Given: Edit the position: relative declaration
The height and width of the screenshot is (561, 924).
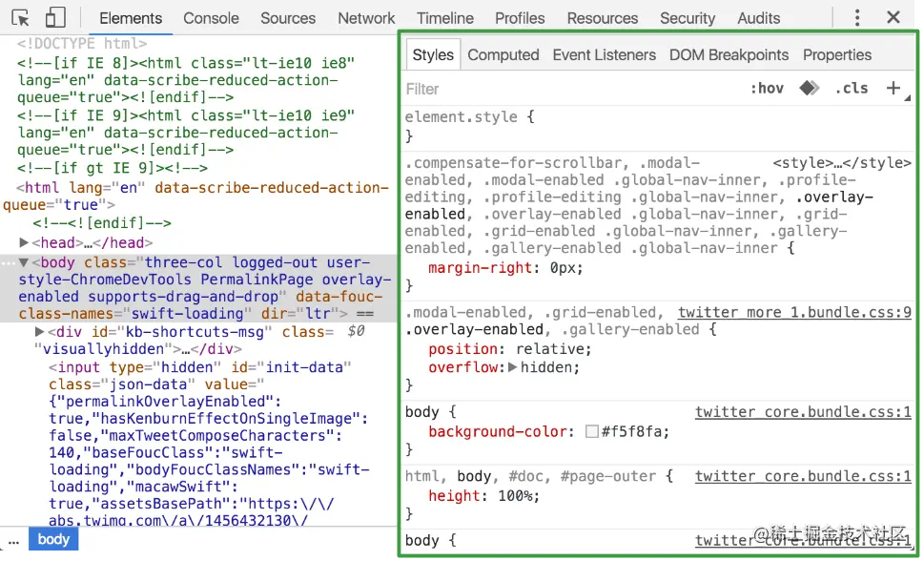Looking at the screenshot, I should pyautogui.click(x=510, y=349).
